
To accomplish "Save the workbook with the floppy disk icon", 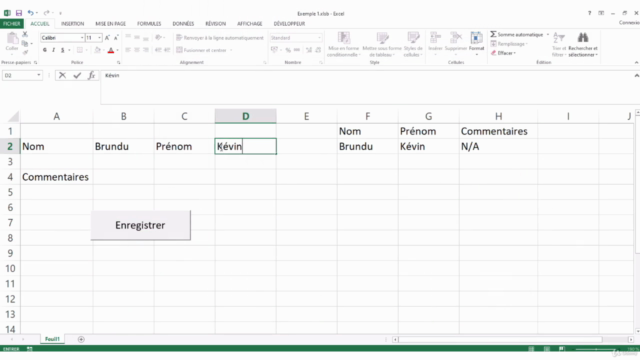I will (19, 13).
